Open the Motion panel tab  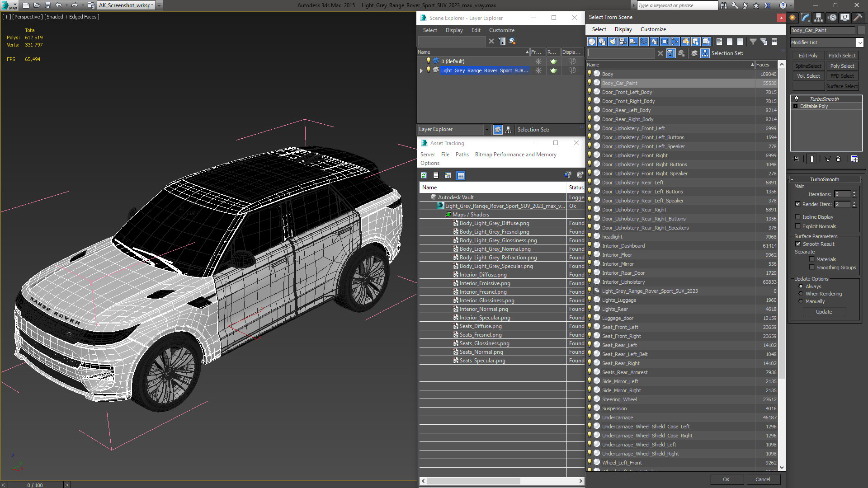[x=832, y=18]
